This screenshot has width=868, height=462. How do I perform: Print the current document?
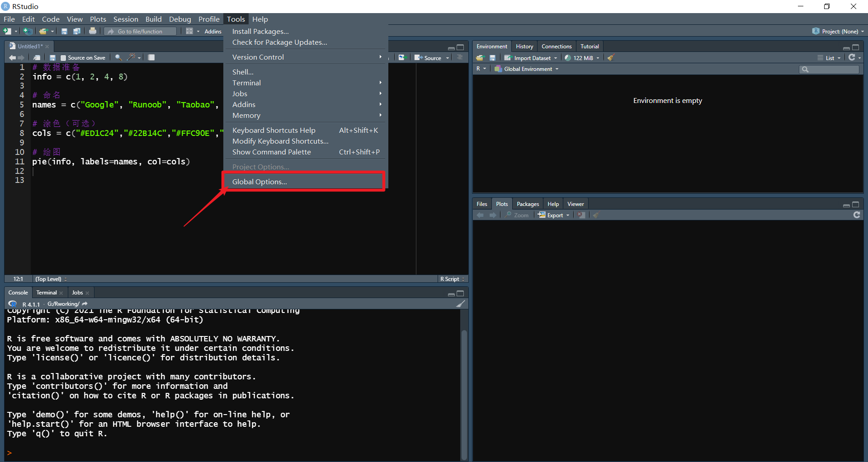coord(93,31)
